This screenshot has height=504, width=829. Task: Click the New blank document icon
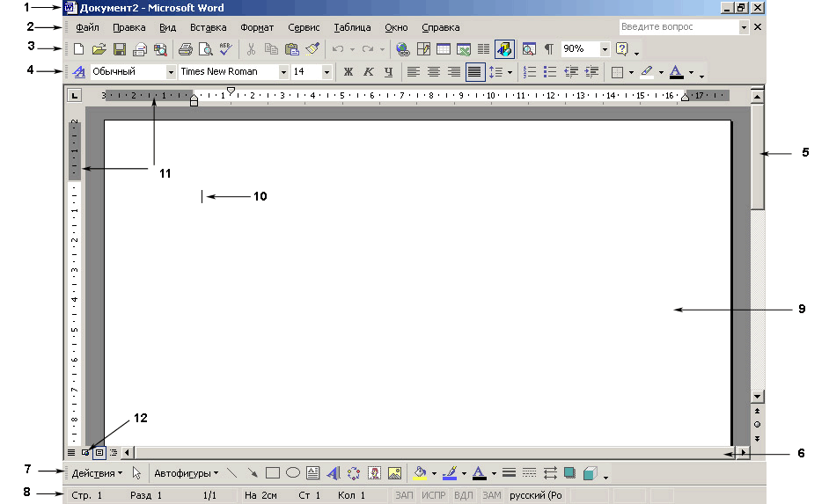click(79, 49)
